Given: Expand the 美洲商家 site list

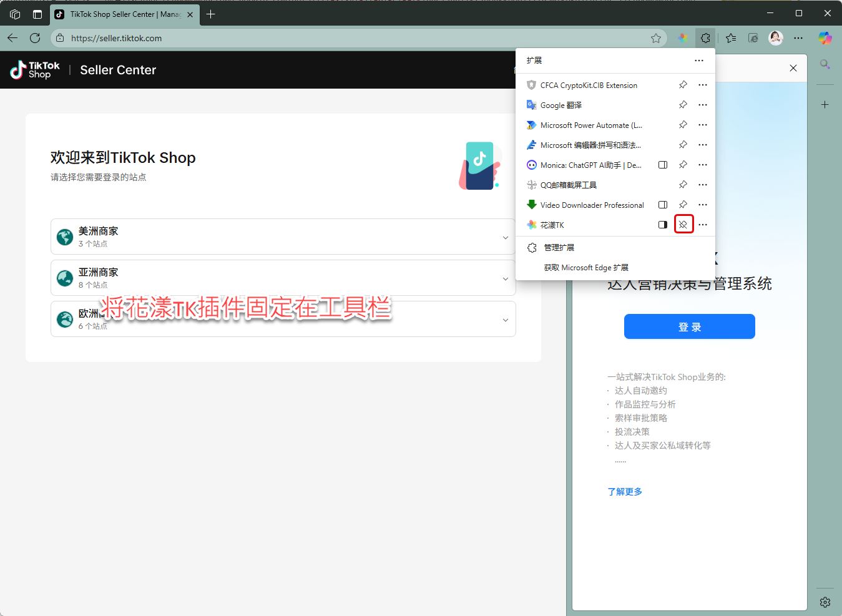Looking at the screenshot, I should pos(505,237).
